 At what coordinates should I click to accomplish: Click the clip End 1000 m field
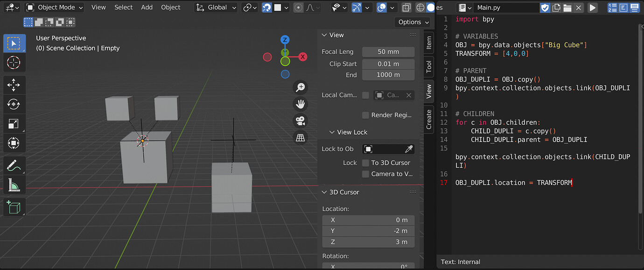click(388, 75)
